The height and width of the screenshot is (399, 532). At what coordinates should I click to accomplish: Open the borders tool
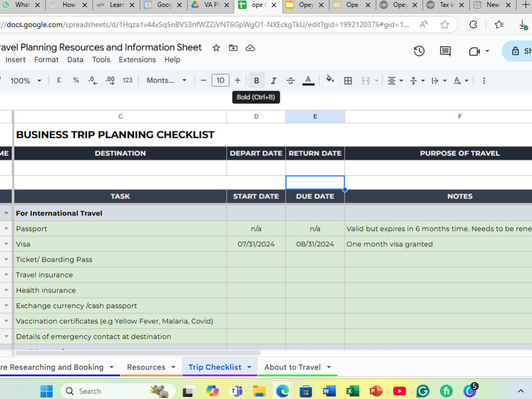pyautogui.click(x=348, y=80)
